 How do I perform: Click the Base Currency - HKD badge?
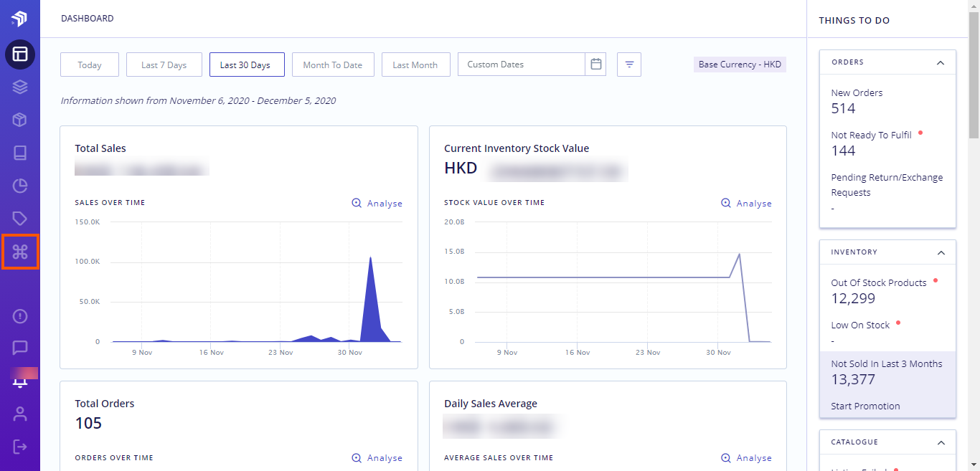(x=740, y=65)
